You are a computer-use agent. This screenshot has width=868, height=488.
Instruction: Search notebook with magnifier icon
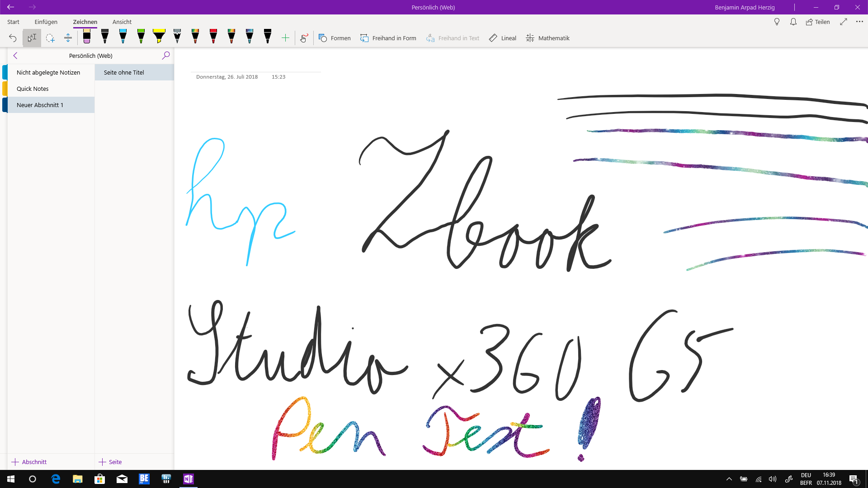[x=166, y=55]
